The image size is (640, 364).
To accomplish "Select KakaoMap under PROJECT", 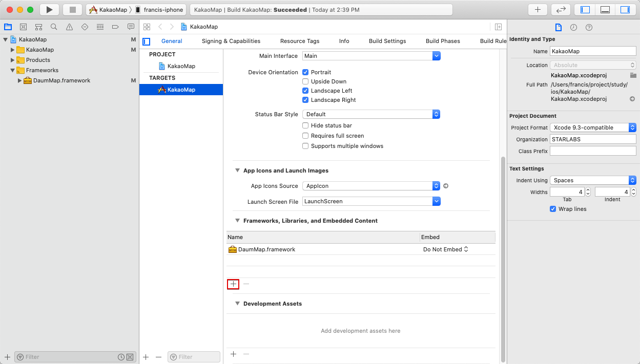I will (x=181, y=66).
